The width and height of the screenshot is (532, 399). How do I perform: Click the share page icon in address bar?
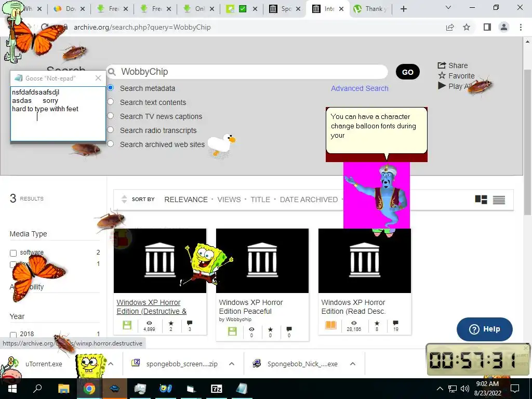click(x=450, y=28)
